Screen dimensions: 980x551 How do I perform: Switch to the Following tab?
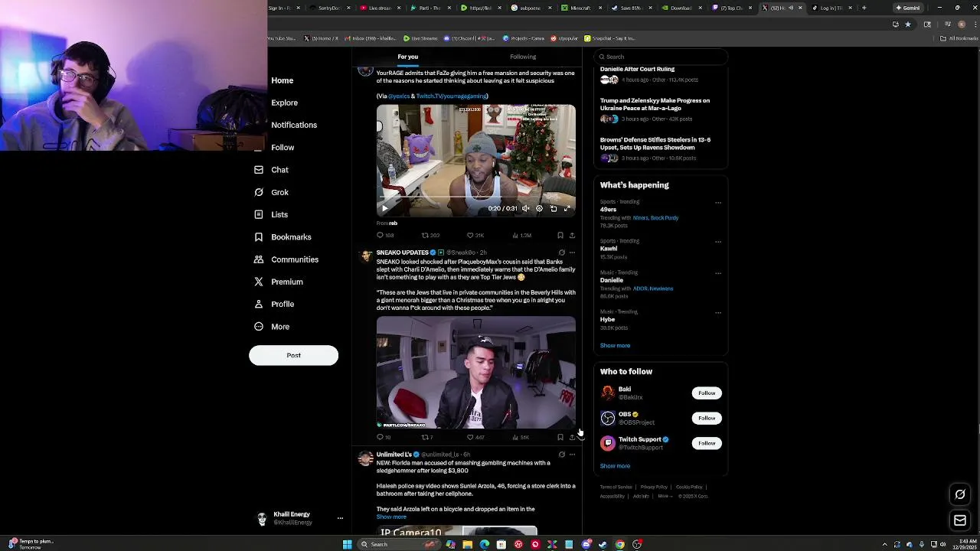[x=523, y=57]
